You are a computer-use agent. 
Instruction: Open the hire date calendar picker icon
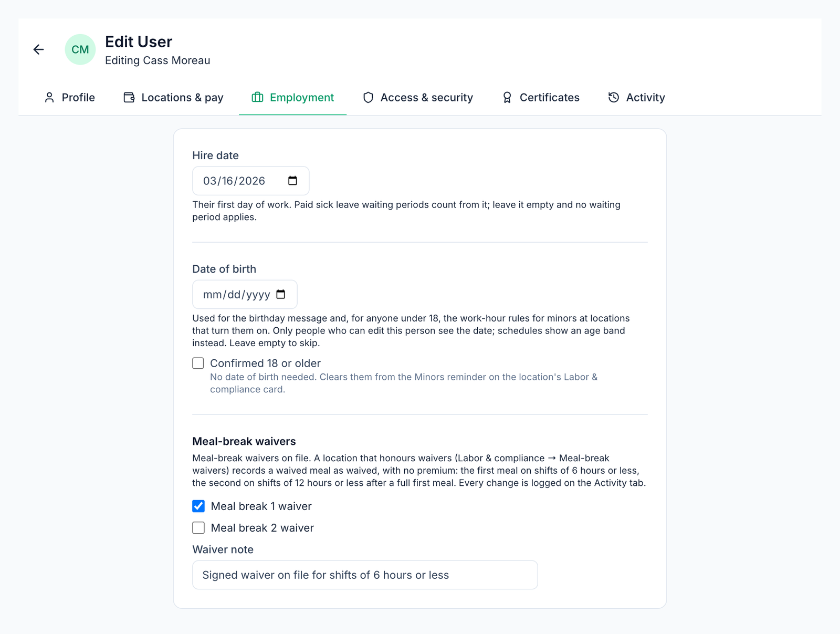point(292,181)
